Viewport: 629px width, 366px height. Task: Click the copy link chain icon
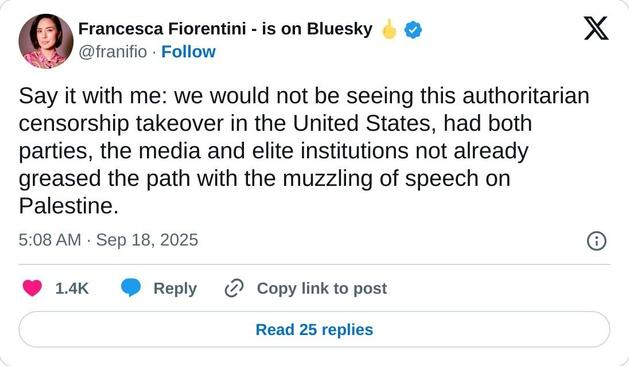[234, 288]
